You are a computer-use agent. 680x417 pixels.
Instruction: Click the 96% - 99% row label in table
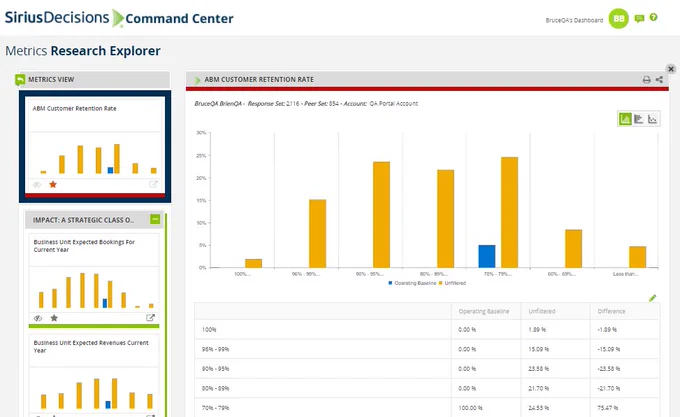(216, 349)
